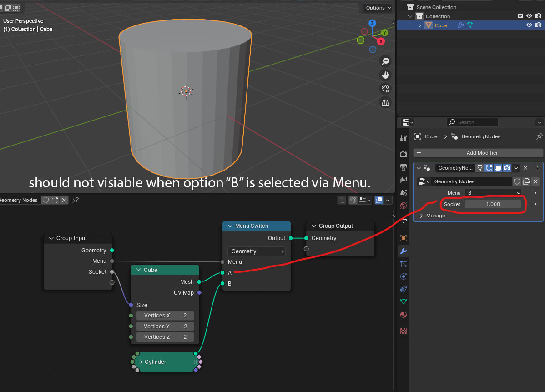The width and height of the screenshot is (545, 392).
Task: Collapse the Menu Switch node
Action: tap(230, 226)
